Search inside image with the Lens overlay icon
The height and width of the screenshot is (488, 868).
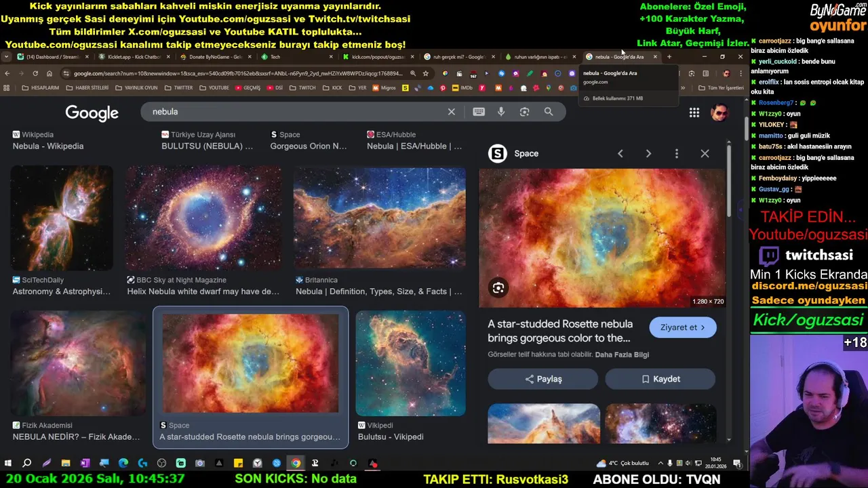point(498,288)
